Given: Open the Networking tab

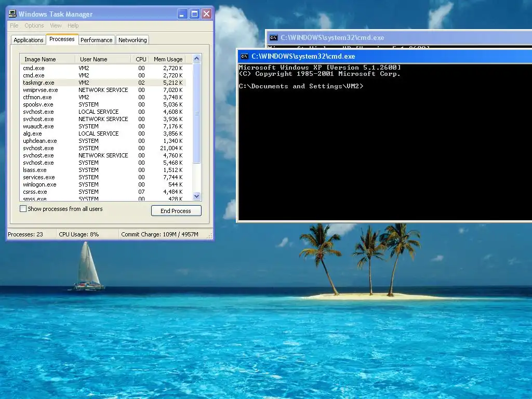Looking at the screenshot, I should coord(132,40).
